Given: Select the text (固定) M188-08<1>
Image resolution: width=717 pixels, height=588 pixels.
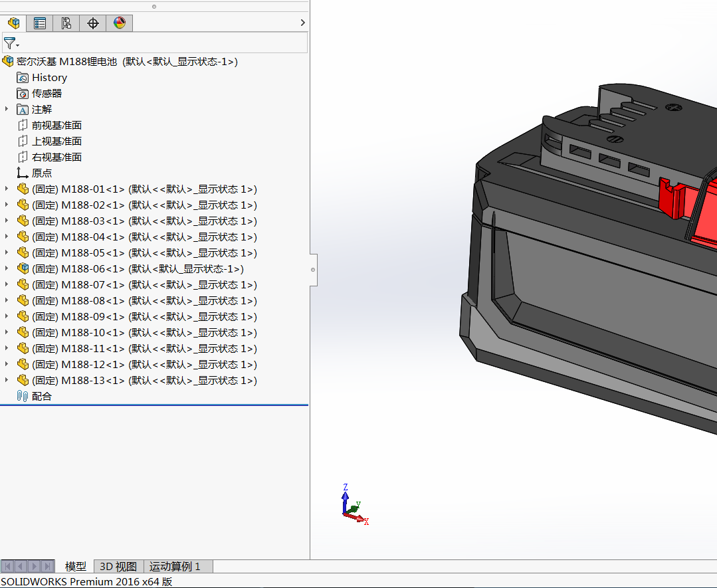Looking at the screenshot, I should click(x=78, y=301).
